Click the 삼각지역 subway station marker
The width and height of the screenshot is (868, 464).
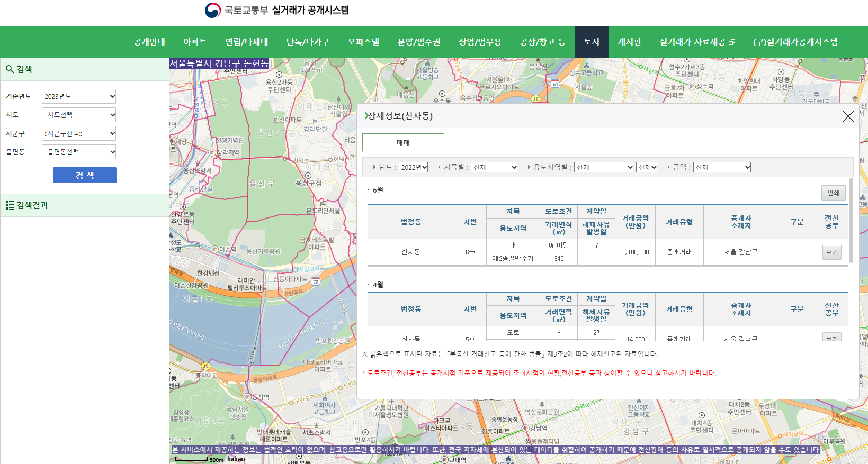click(212, 152)
